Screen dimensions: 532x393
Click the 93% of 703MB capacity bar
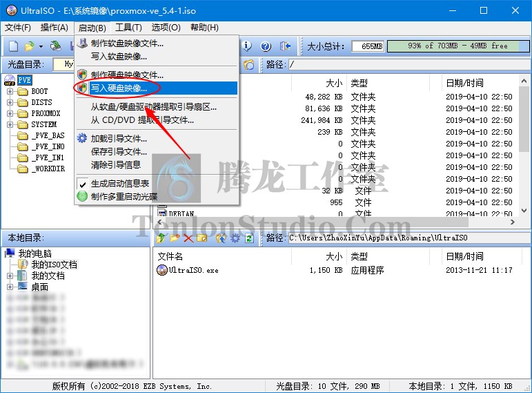(x=458, y=46)
